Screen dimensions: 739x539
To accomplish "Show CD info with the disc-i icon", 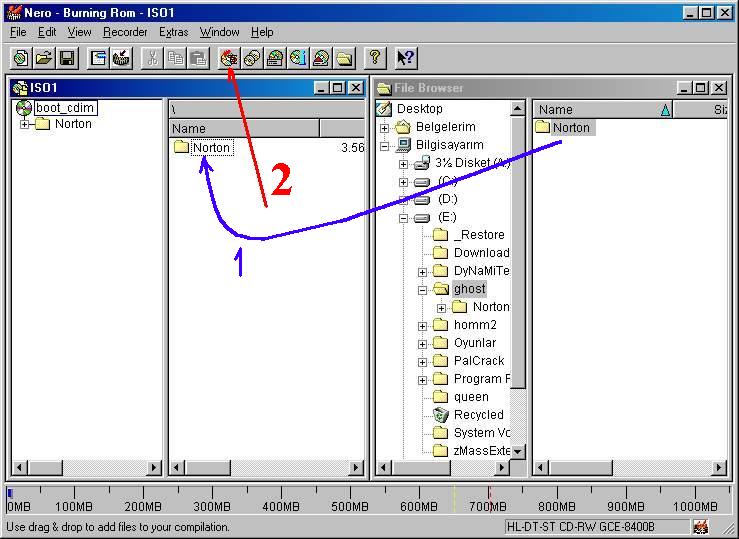I will point(298,58).
